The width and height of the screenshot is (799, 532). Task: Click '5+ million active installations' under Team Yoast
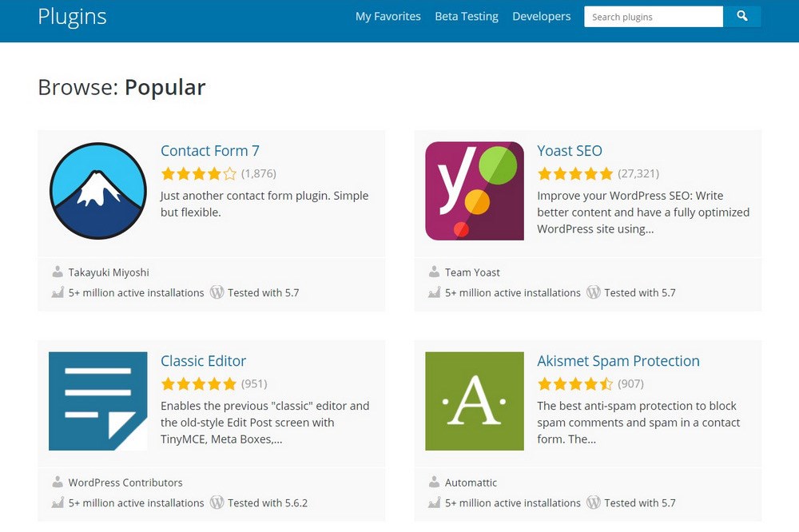[513, 293]
